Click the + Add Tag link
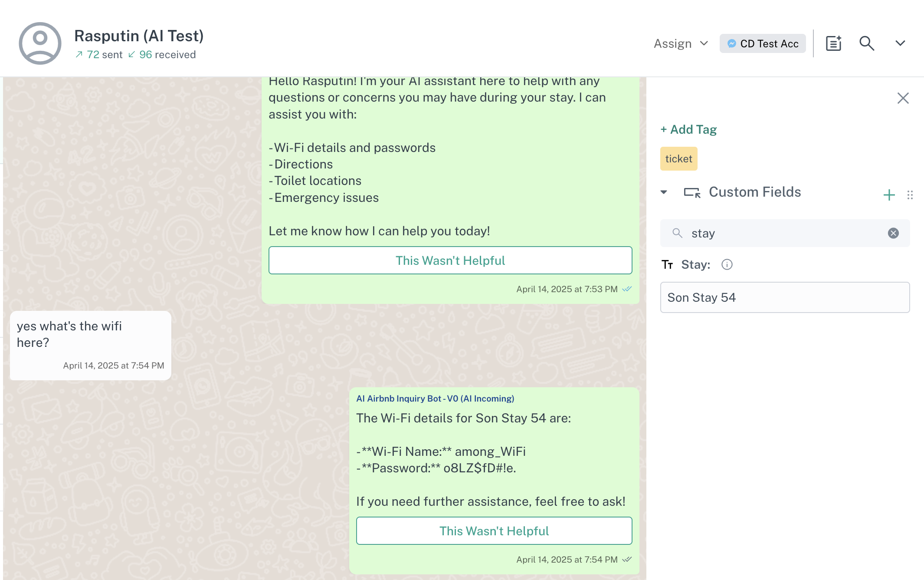 [x=688, y=129]
